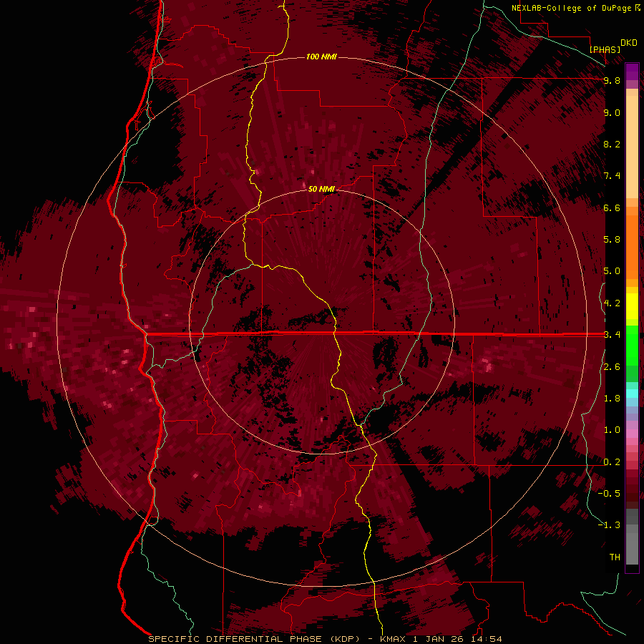Click the KMAX radar site identifier
Viewport: 644px width, 644px height.
(x=393, y=639)
